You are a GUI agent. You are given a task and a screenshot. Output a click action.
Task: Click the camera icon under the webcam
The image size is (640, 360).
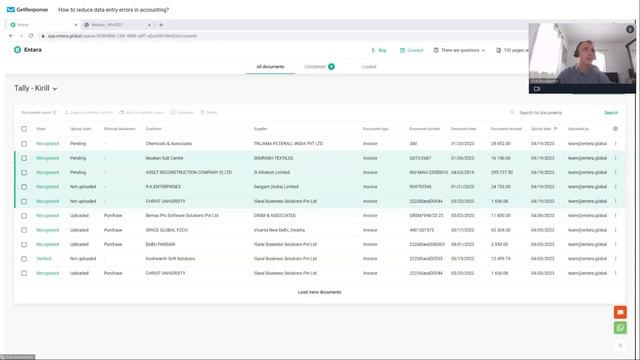tap(537, 89)
